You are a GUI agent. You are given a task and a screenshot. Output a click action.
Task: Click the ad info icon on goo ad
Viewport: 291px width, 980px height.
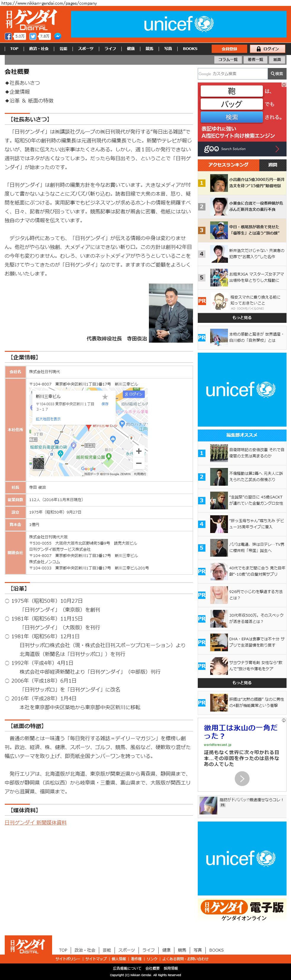click(284, 85)
